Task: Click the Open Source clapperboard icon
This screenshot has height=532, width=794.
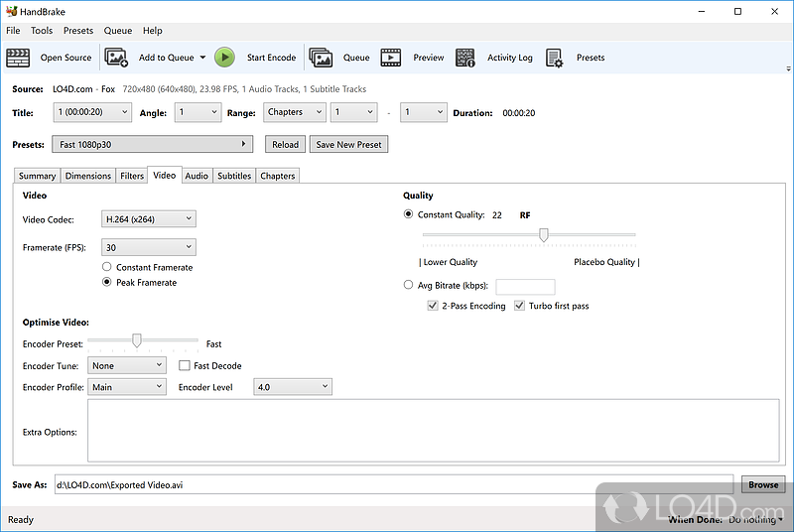Action: pos(18,58)
